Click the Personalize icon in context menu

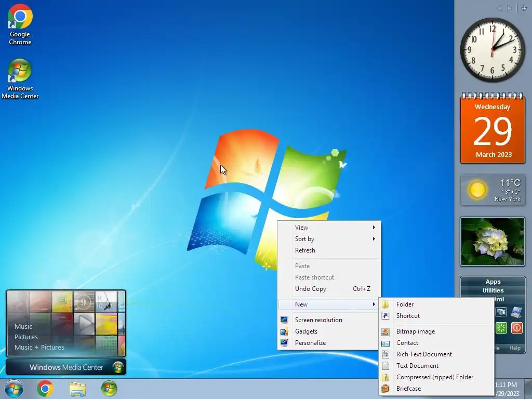click(x=284, y=343)
